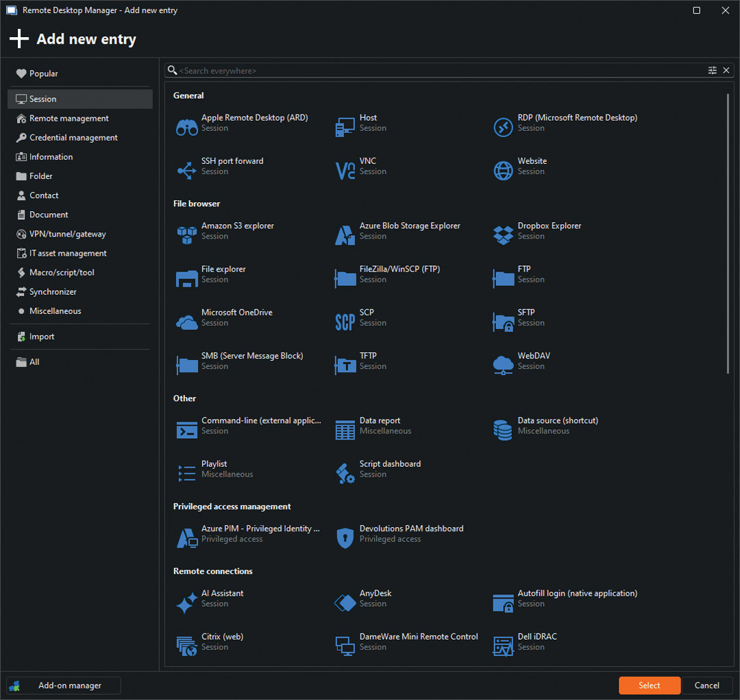Image resolution: width=740 pixels, height=700 pixels.
Task: Switch to the Information category
Action: (x=80, y=157)
